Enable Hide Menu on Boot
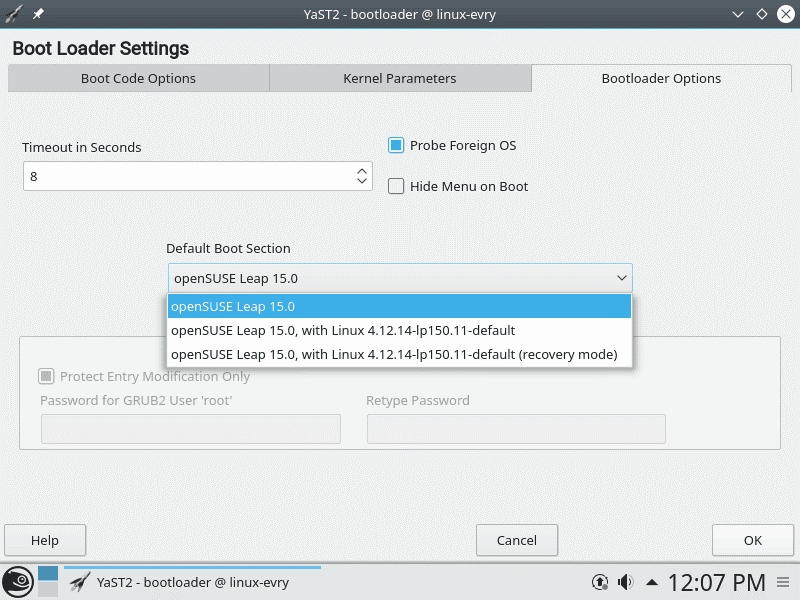The height and width of the screenshot is (600, 800). tap(396, 186)
